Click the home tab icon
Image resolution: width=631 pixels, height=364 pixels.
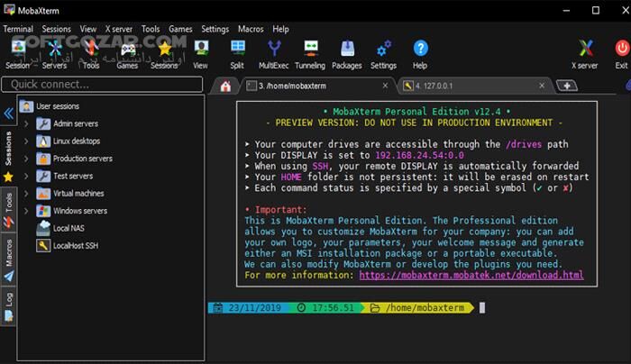point(226,86)
